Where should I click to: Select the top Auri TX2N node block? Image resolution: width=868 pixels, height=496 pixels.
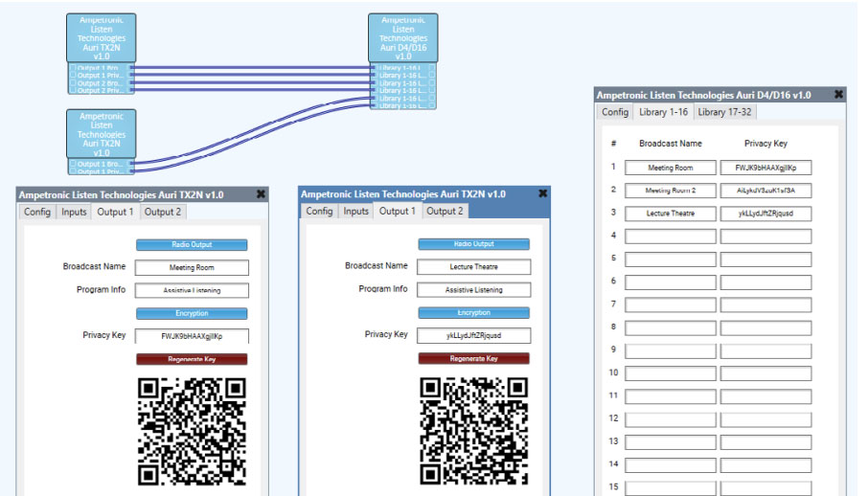click(x=102, y=38)
